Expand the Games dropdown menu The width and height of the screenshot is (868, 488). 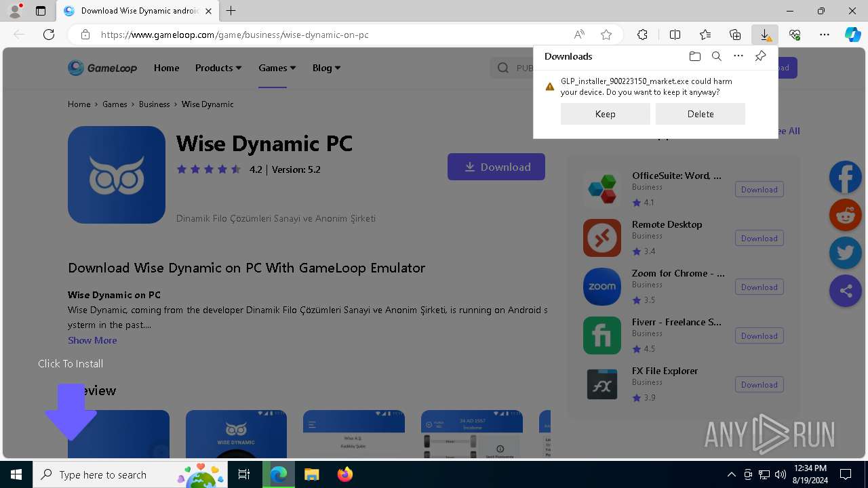[277, 68]
